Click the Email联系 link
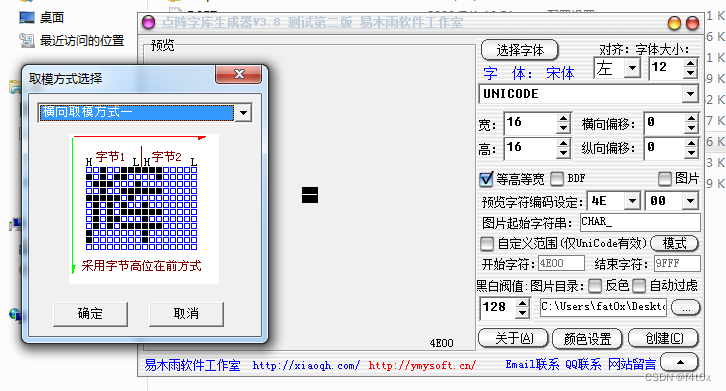This screenshot has width=726, height=391. (x=532, y=365)
